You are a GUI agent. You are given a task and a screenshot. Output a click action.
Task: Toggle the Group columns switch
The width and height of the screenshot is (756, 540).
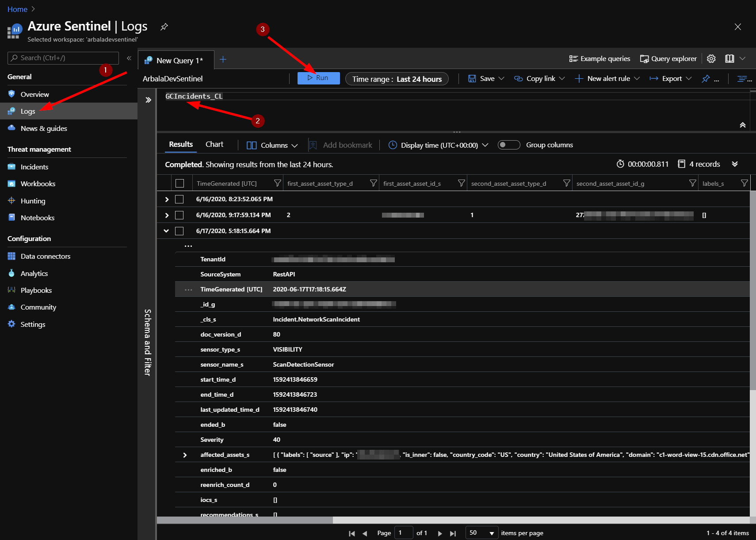509,145
